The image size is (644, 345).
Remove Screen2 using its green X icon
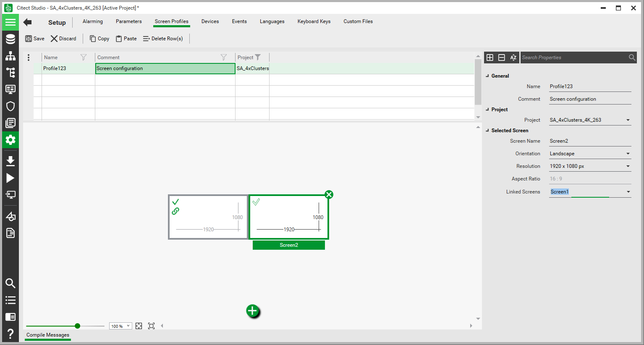click(x=329, y=194)
